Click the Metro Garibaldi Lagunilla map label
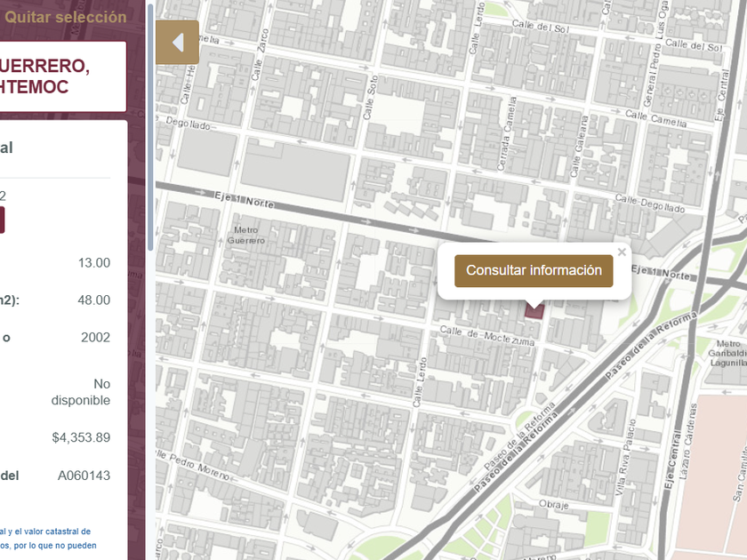 tap(727, 353)
